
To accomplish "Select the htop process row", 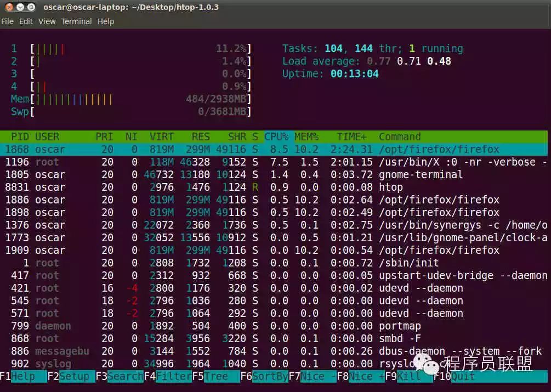I will [x=274, y=187].
